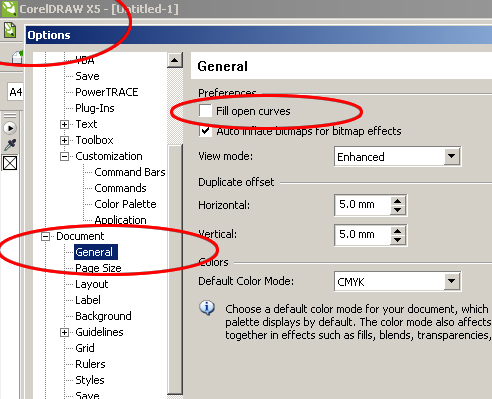Select the Text tree item
The width and height of the screenshot is (492, 399).
(86, 124)
